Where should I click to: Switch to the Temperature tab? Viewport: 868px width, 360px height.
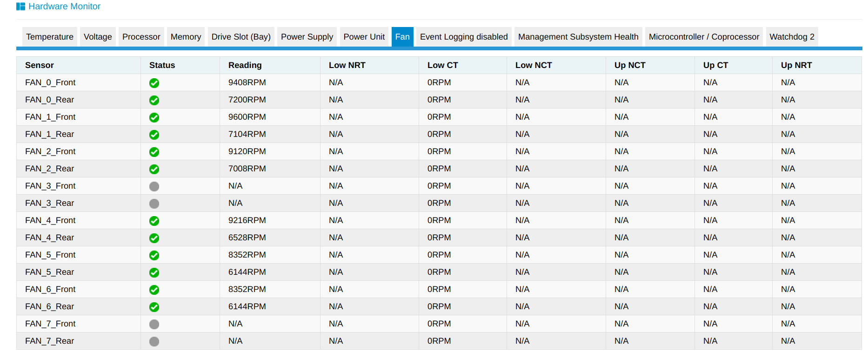coord(50,37)
